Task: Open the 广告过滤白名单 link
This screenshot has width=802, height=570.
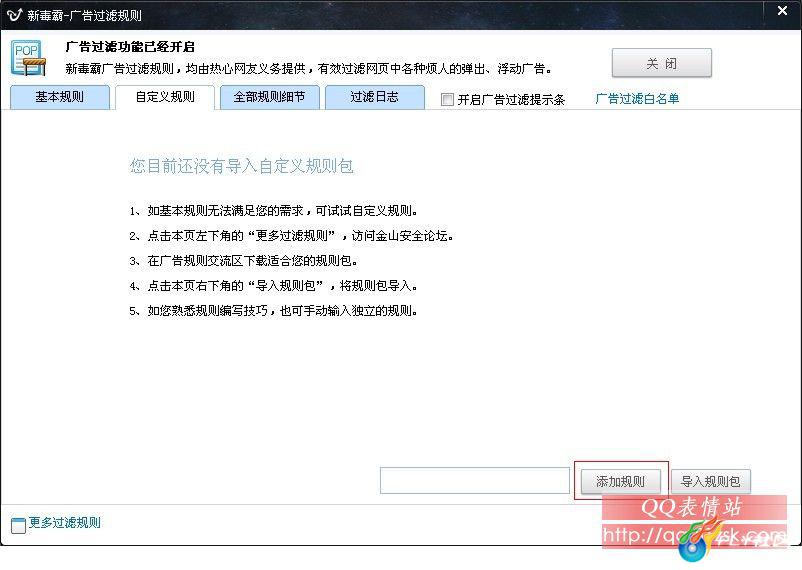Action: [x=637, y=98]
